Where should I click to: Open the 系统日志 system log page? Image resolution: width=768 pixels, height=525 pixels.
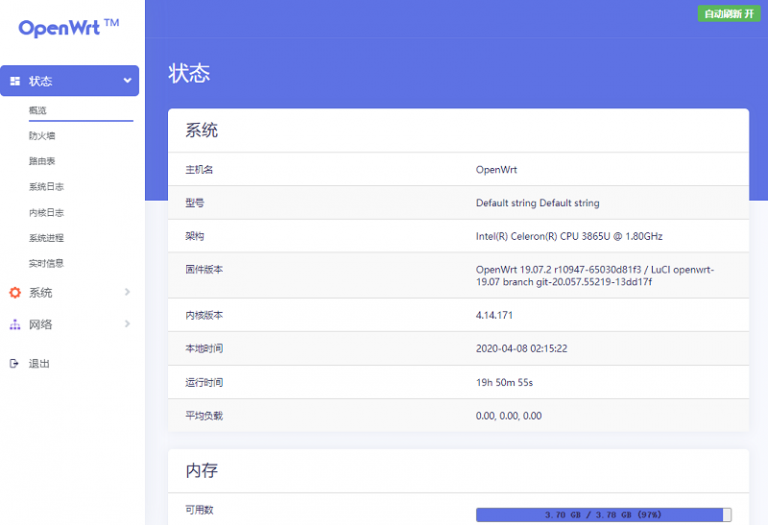coord(46,187)
